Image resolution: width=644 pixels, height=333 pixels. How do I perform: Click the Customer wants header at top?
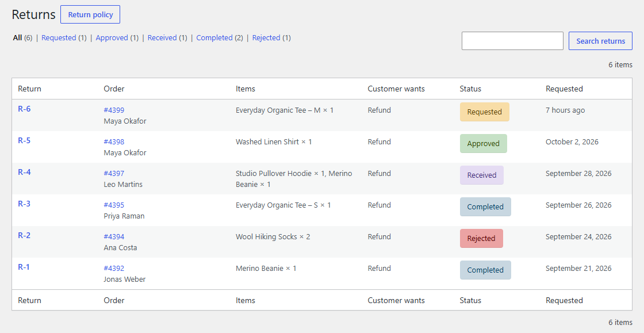click(x=396, y=89)
